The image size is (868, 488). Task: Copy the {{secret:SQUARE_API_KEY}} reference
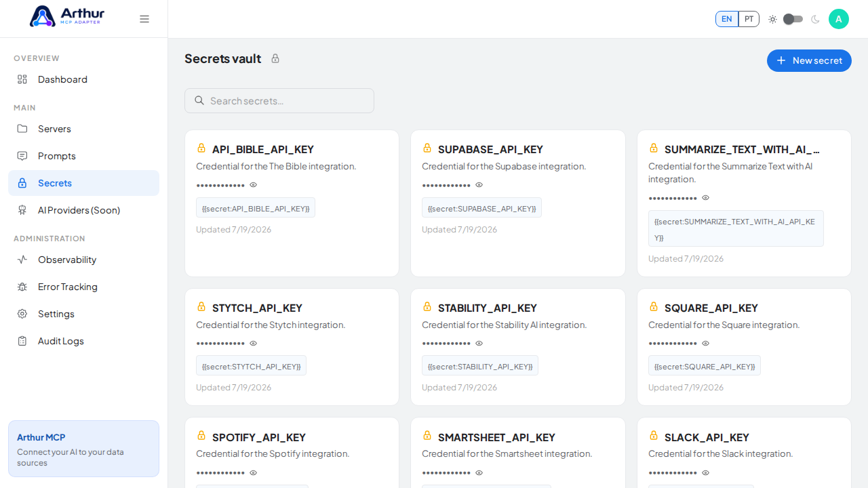point(705,365)
